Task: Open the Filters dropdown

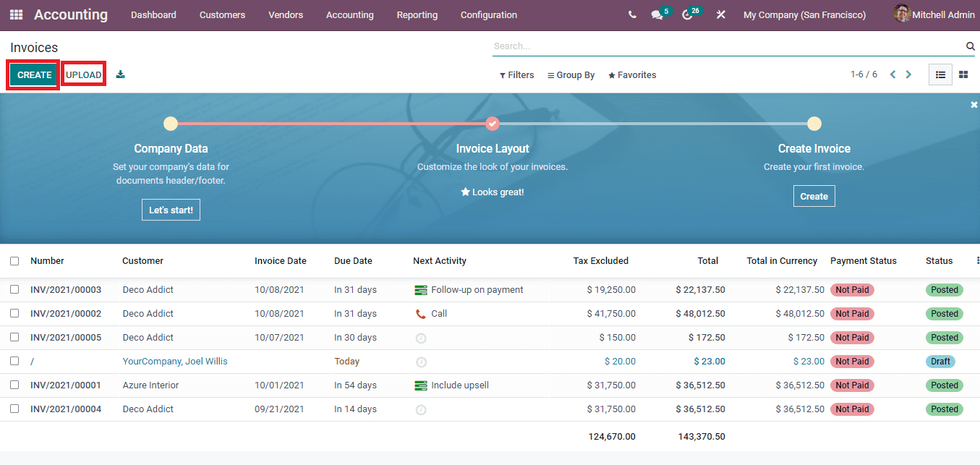Action: 516,74
